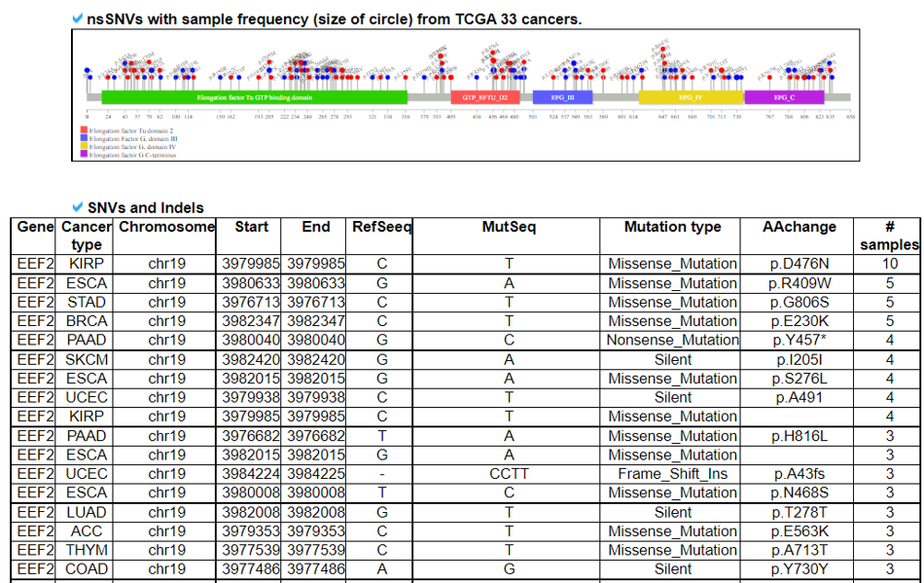The width and height of the screenshot is (924, 583).
Task: Click yellow legend swatch for domain IV
Action: click(85, 146)
